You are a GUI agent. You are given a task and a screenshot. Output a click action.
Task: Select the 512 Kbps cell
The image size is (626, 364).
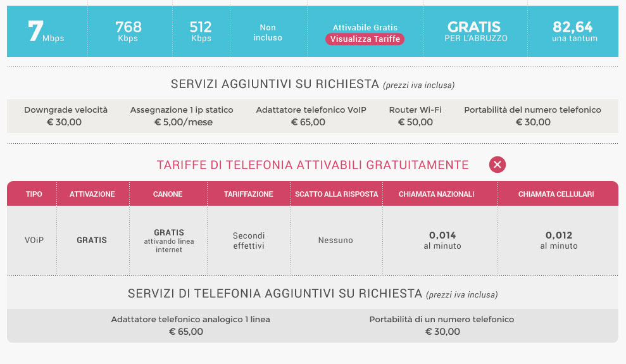[201, 31]
